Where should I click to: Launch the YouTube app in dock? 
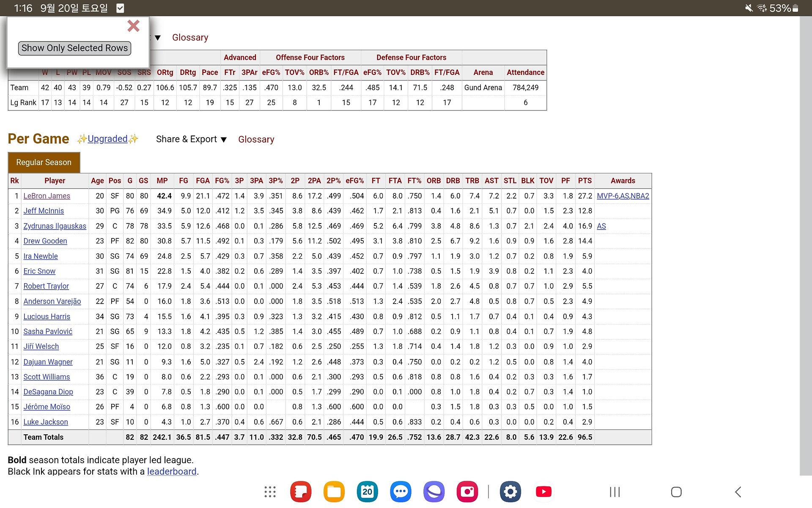(543, 492)
